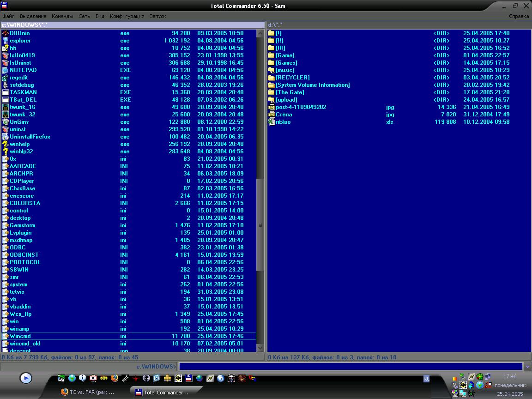Click the taskbar clock showing 17:46
This screenshot has height=399, width=532.
(x=510, y=377)
